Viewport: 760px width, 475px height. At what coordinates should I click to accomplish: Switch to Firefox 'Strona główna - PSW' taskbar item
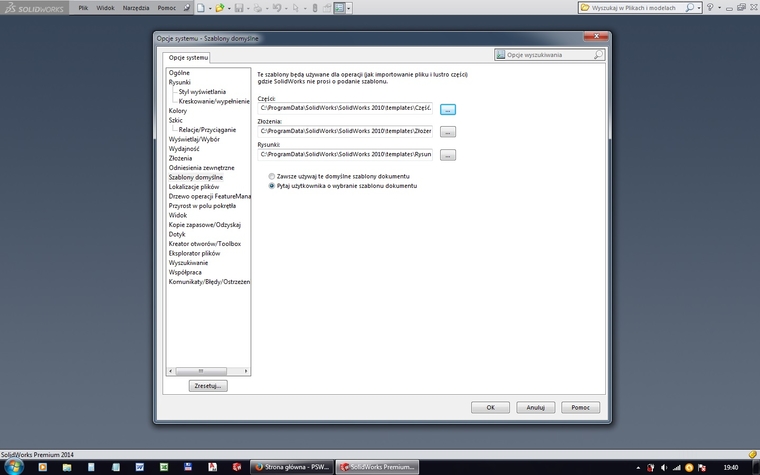[292, 467]
